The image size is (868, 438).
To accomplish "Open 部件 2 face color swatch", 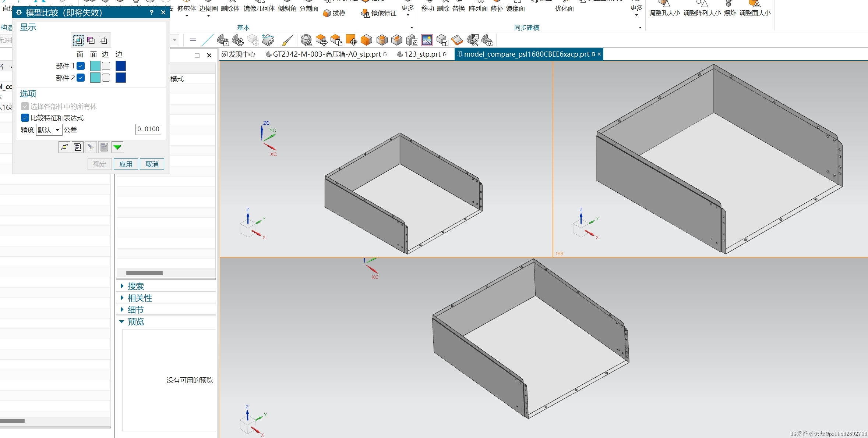I will click(x=95, y=78).
